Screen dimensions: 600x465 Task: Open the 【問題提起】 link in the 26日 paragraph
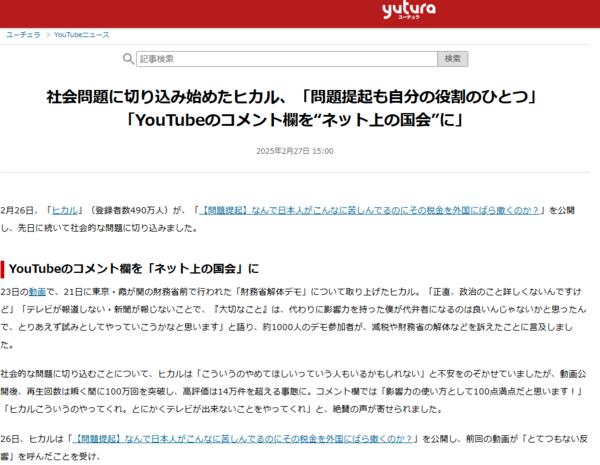(243, 439)
